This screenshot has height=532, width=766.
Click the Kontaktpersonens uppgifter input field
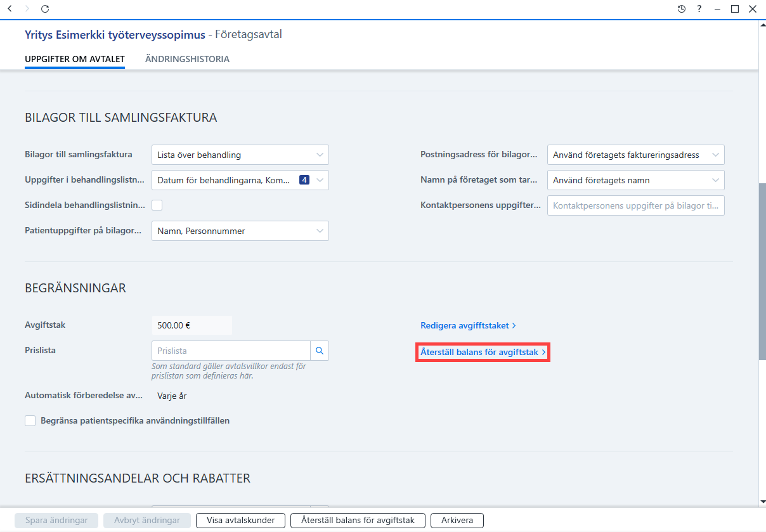636,205
